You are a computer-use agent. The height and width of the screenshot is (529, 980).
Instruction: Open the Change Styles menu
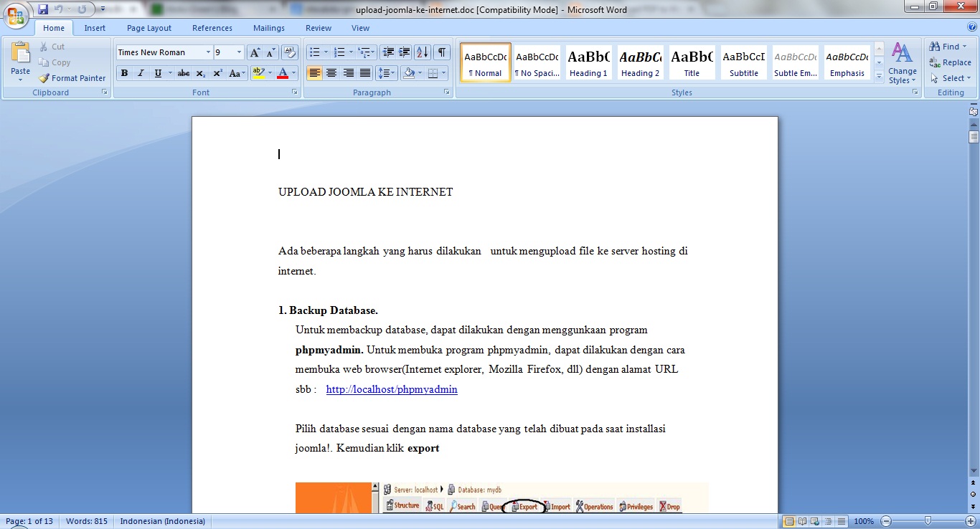902,63
